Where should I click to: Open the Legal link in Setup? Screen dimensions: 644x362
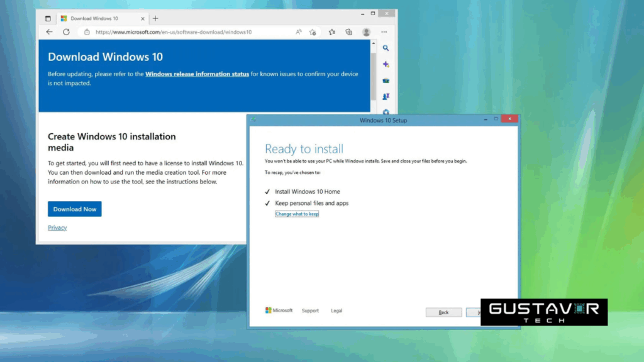(x=336, y=310)
